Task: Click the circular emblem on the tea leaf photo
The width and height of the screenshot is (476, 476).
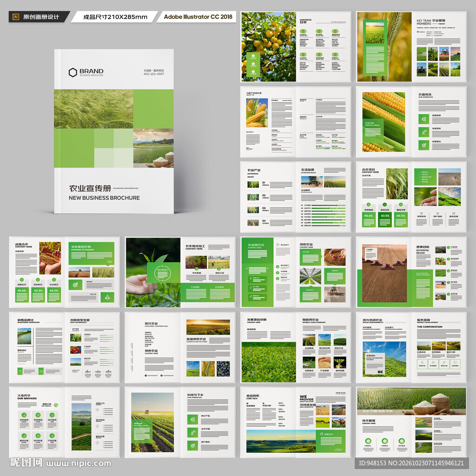Action: (x=162, y=273)
